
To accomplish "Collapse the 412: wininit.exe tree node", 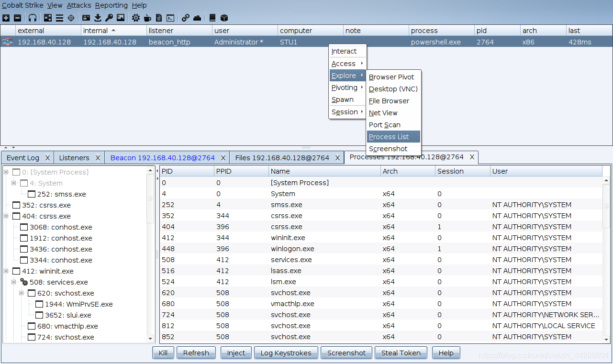I will 6,271.
